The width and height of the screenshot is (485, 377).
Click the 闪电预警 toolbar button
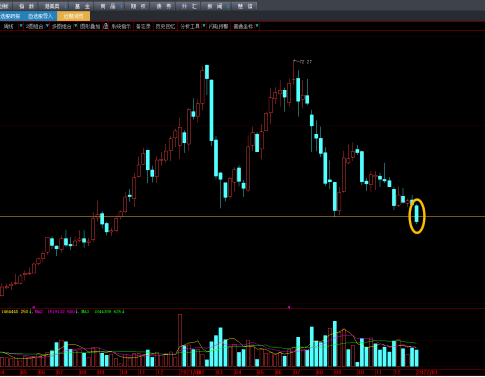[218, 26]
